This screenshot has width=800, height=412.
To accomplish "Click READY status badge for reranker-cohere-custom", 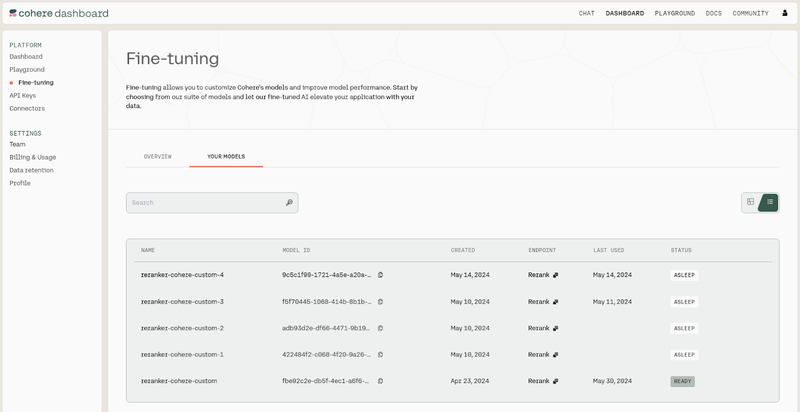I will pos(682,381).
